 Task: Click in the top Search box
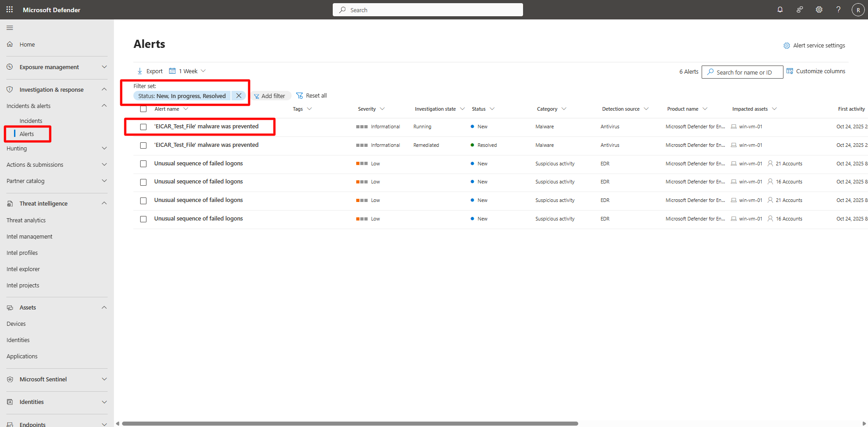[428, 10]
